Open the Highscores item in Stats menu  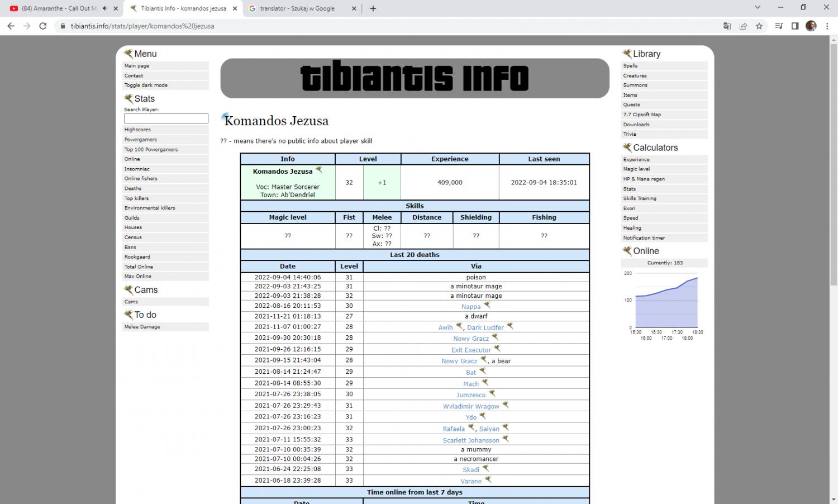(137, 130)
